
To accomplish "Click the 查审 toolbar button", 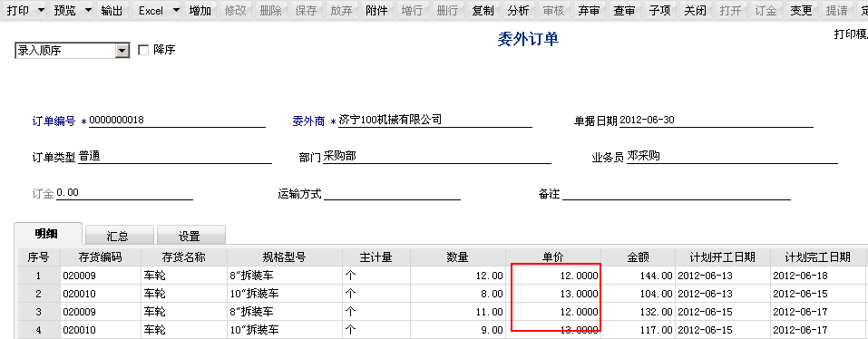I will point(624,11).
